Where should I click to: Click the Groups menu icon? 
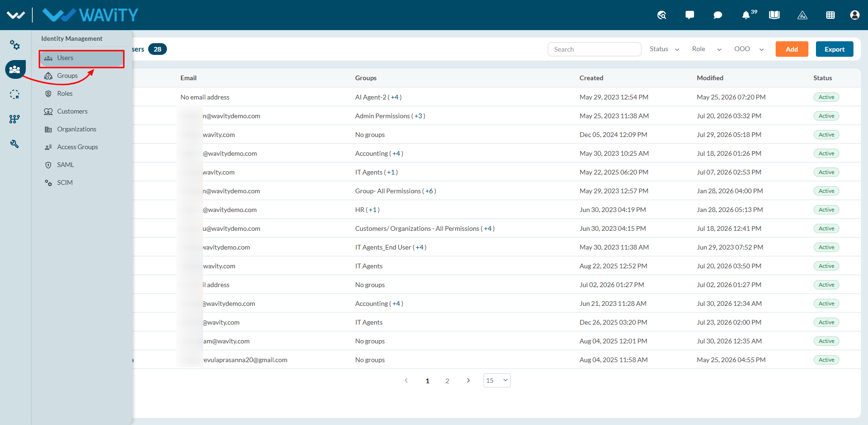[x=48, y=76]
